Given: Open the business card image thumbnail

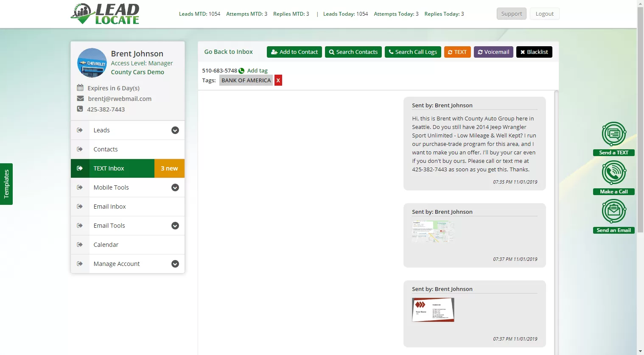Looking at the screenshot, I should pyautogui.click(x=433, y=310).
